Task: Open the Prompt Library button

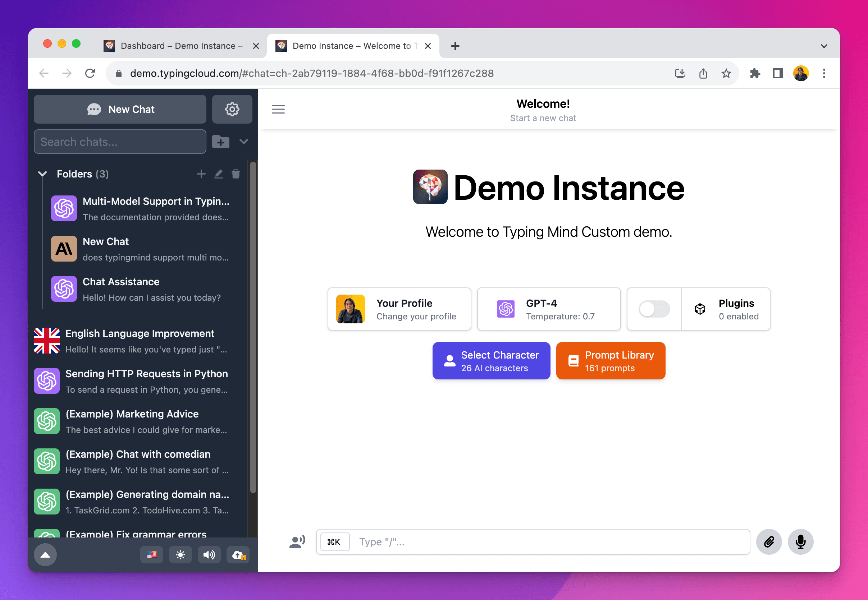Action: coord(610,360)
